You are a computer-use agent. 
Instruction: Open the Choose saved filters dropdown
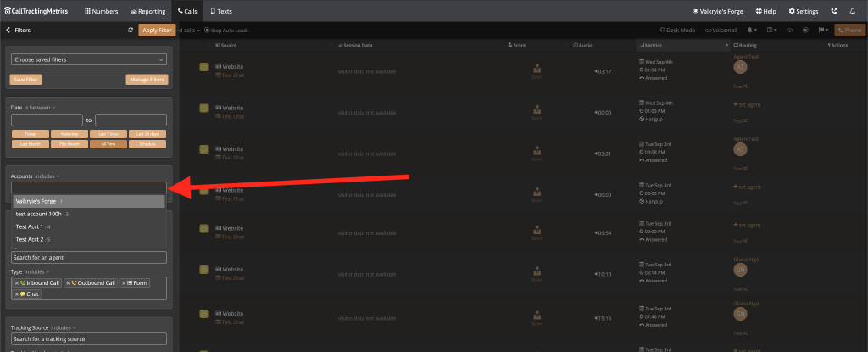tap(89, 59)
